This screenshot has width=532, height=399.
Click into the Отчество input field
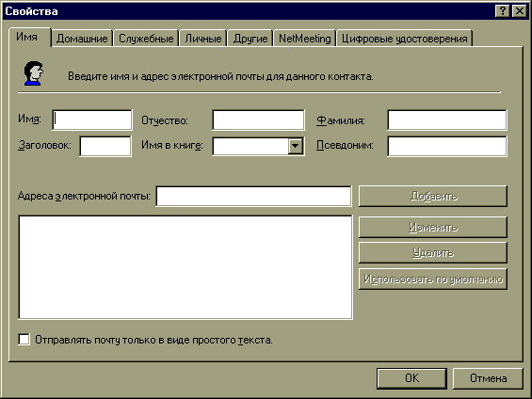(x=258, y=120)
